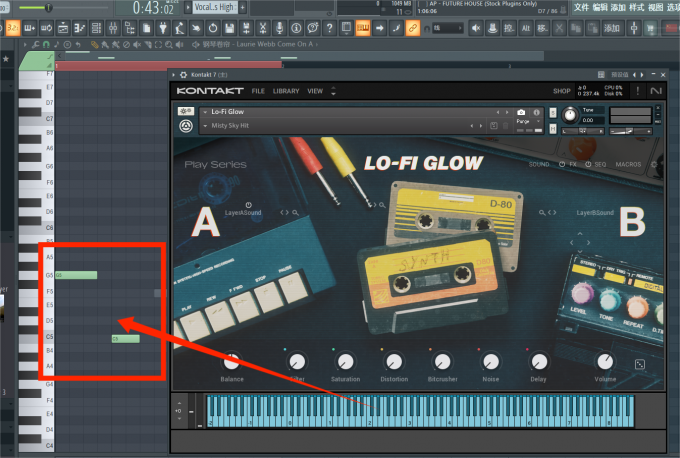Toggle Layer A power button
This screenshot has height=458, width=680.
[x=248, y=205]
